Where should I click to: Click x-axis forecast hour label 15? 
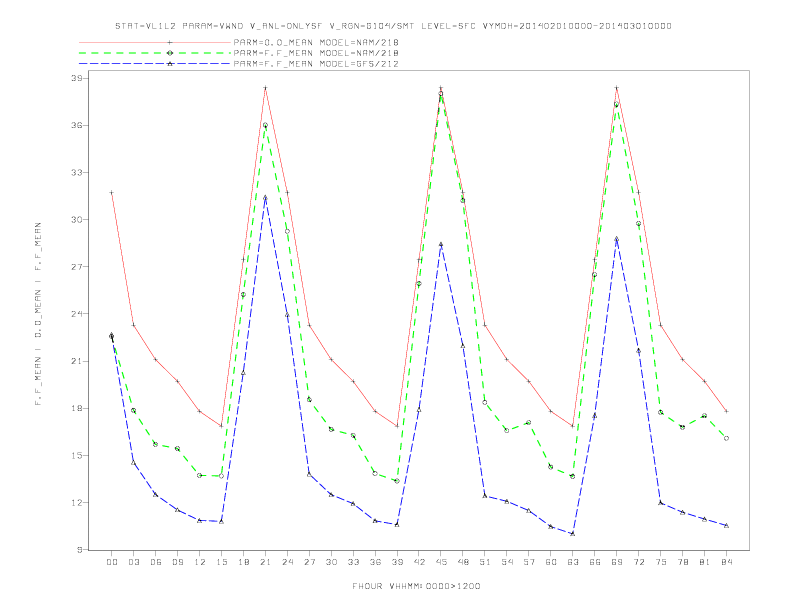click(x=221, y=562)
